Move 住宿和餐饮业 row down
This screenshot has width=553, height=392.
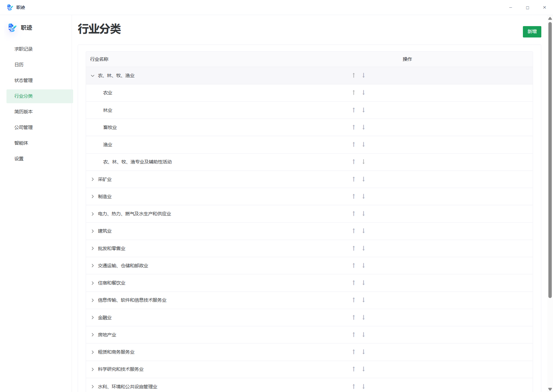[363, 283]
